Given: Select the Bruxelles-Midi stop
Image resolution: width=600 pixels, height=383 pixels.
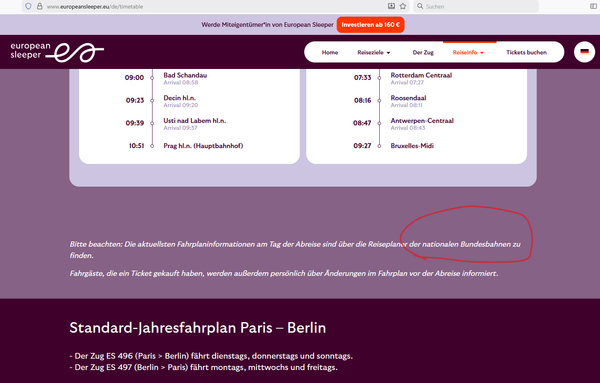Looking at the screenshot, I should [x=412, y=146].
